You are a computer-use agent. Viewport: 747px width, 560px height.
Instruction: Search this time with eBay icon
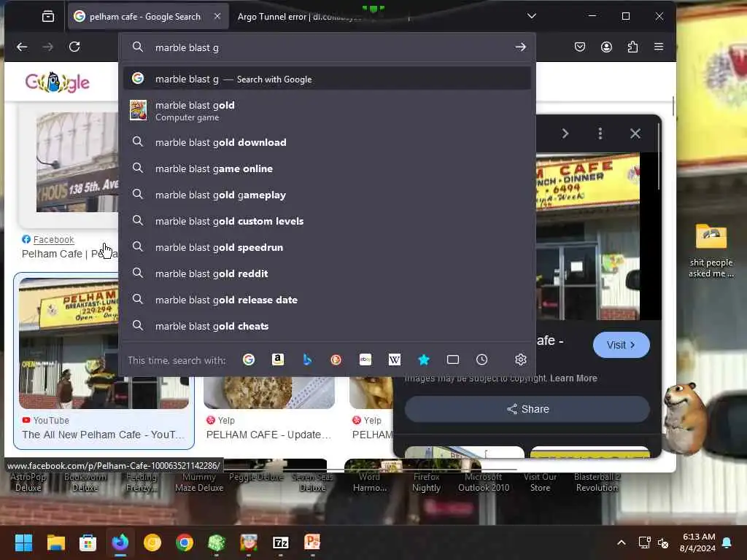tap(365, 359)
